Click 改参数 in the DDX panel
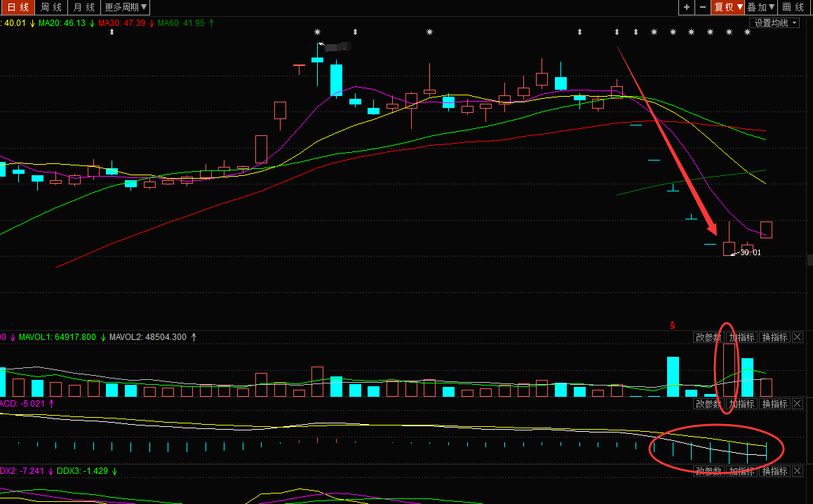Screen dimensions: 813x504 [708, 471]
